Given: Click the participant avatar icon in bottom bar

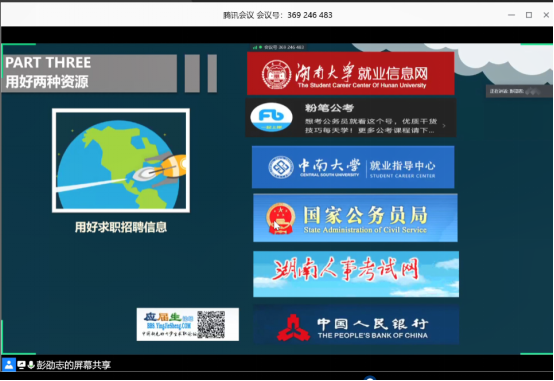Looking at the screenshot, I should pyautogui.click(x=8, y=365).
